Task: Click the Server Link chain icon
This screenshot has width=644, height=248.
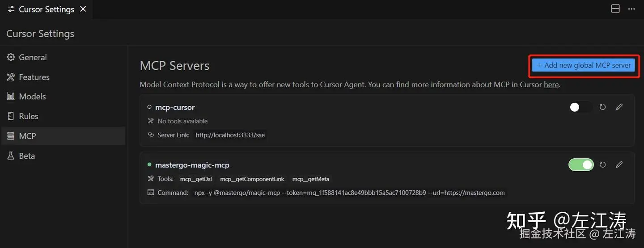Action: click(151, 135)
